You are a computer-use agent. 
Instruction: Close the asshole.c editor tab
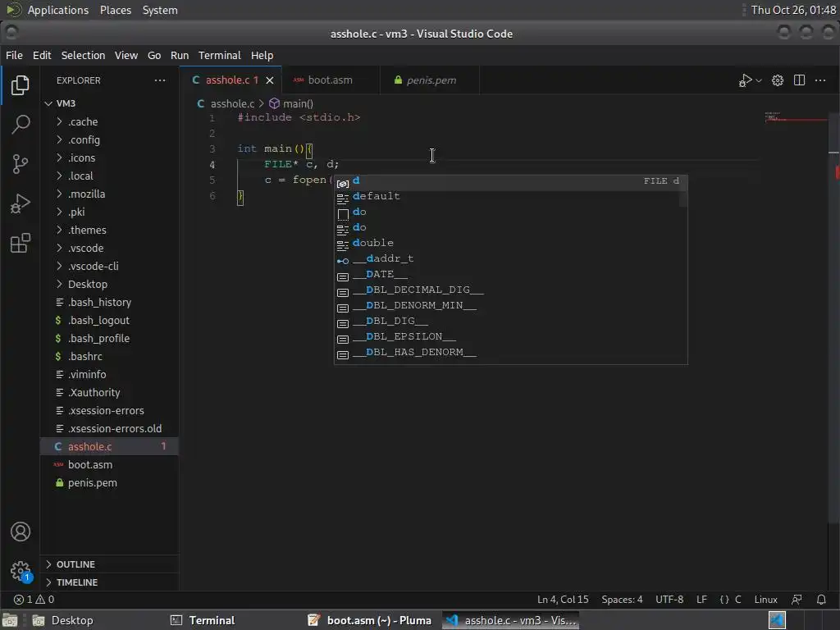click(270, 80)
